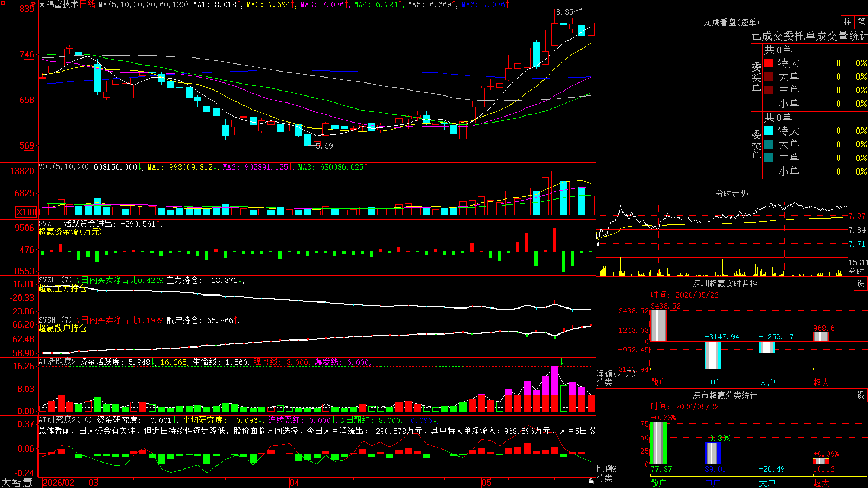
Task: Click the 超赢资金流(万元) yellow label
Action: (70, 232)
